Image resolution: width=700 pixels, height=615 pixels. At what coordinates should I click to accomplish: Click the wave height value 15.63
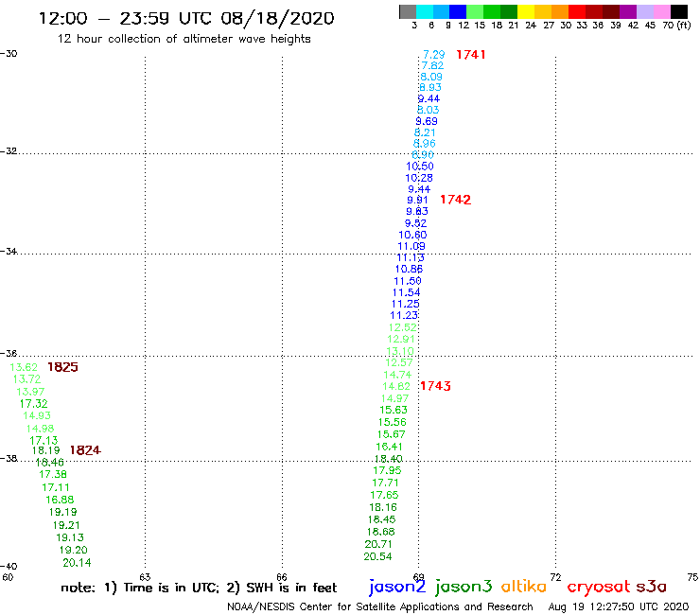(x=394, y=410)
